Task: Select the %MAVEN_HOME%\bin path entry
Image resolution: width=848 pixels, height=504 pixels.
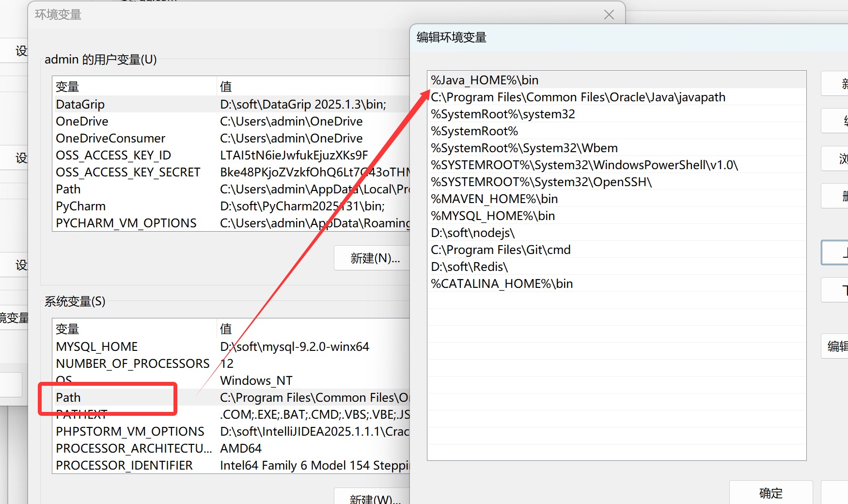Action: coord(494,199)
